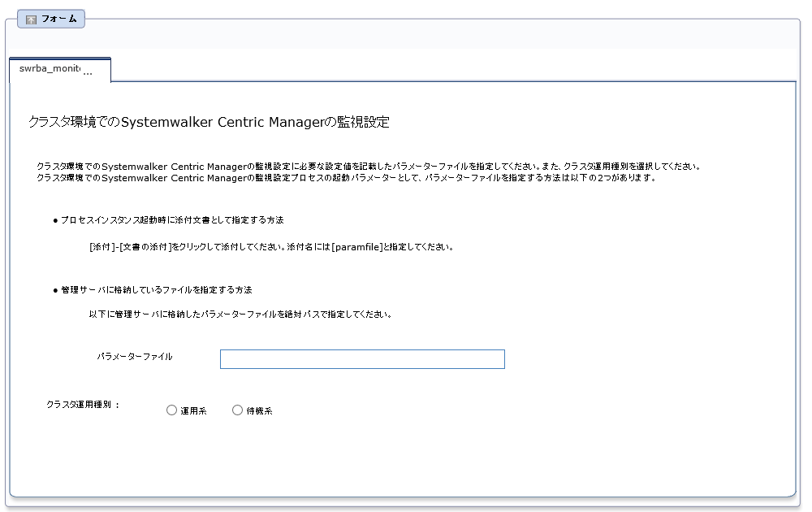
Task: Click the パラメーターファイル label
Action: (135, 357)
